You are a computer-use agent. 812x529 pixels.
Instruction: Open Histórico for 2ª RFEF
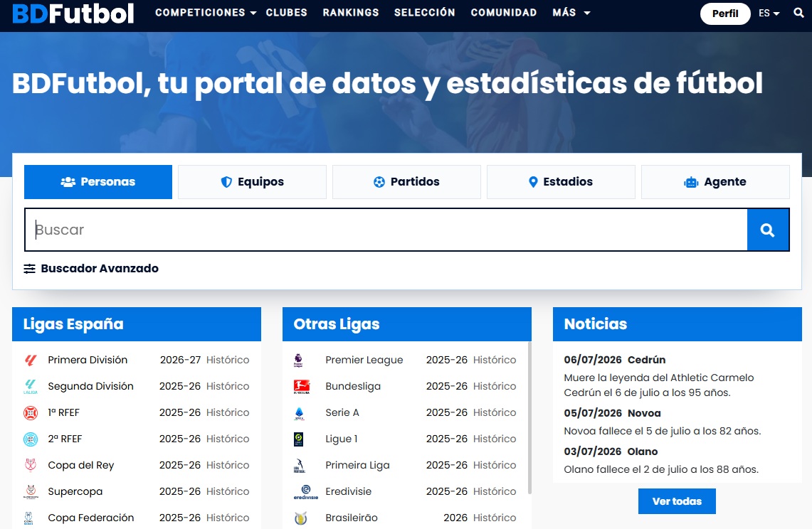pyautogui.click(x=228, y=439)
